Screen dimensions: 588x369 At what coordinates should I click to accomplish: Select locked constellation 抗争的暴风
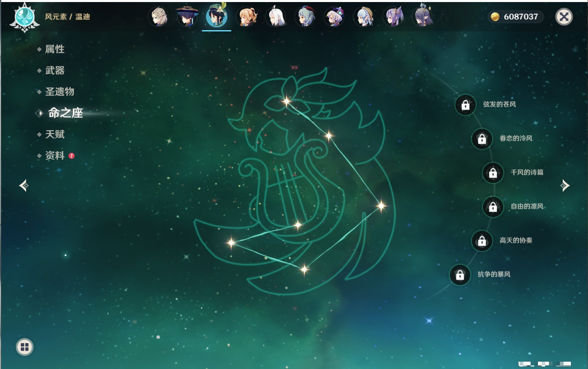tap(460, 275)
